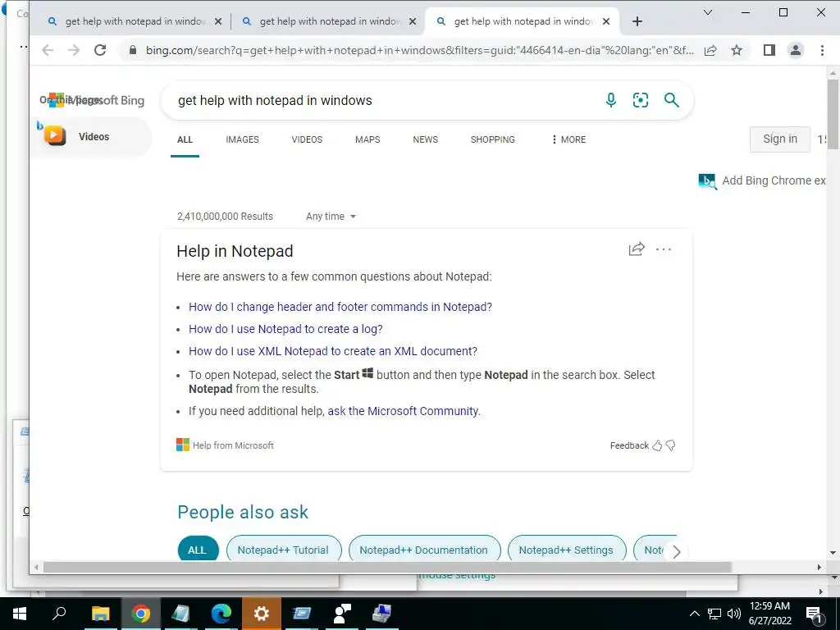Open Bing visual search camera icon
840x630 pixels.
click(640, 100)
